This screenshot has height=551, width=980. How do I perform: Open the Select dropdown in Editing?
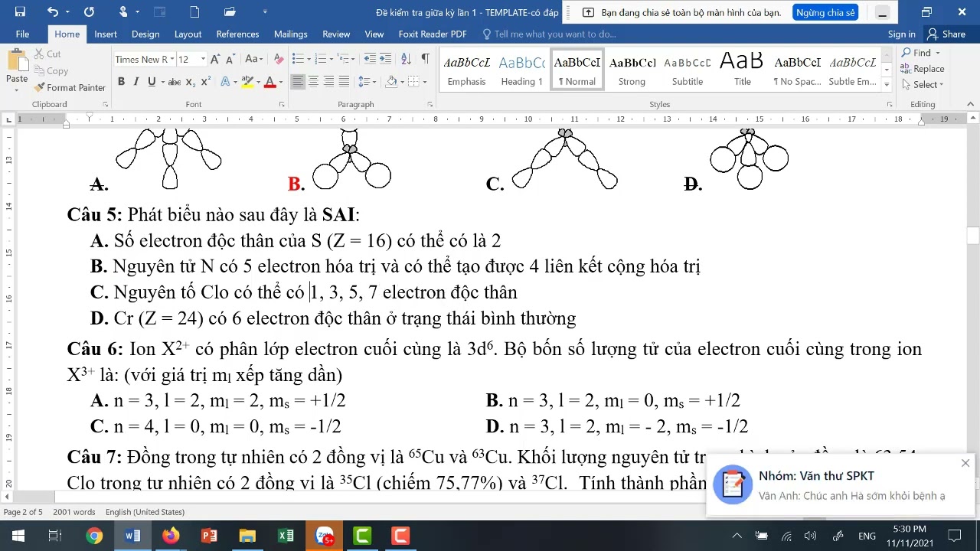coord(941,85)
